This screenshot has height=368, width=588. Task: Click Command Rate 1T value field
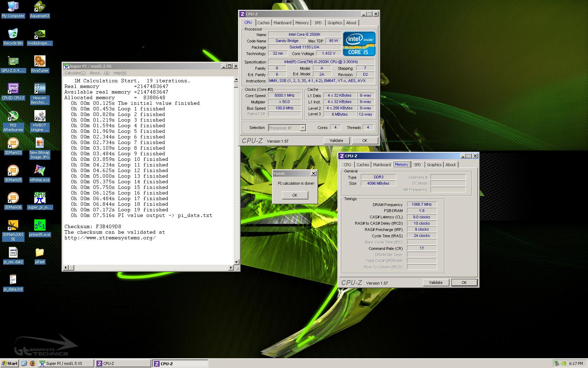[x=422, y=248]
